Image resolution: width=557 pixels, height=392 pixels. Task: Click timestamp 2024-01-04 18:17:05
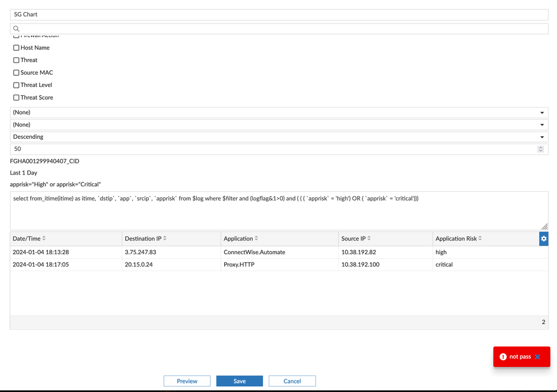pos(41,264)
